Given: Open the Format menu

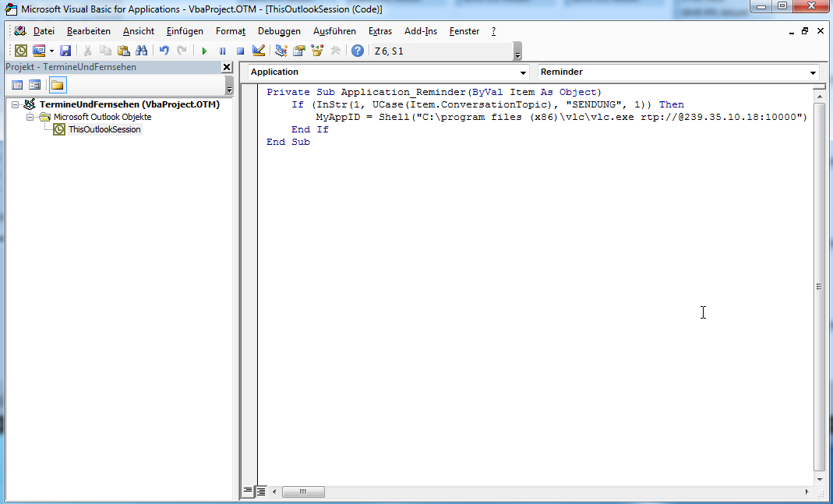Looking at the screenshot, I should click(x=231, y=31).
